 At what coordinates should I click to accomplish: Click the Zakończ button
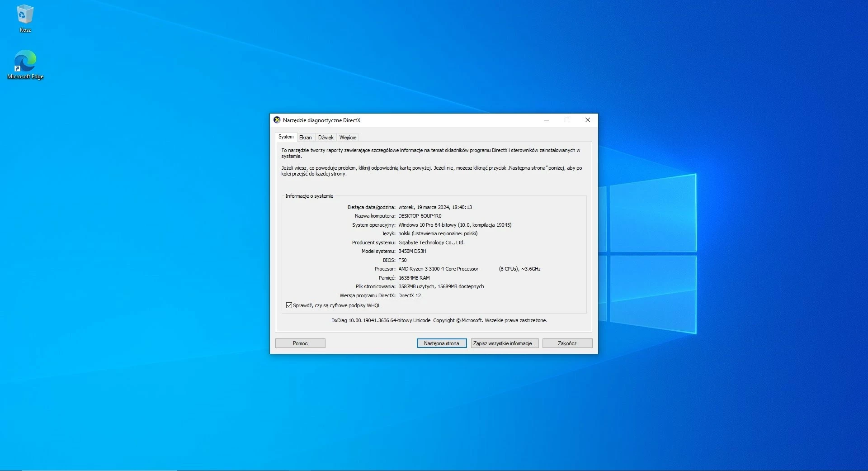click(x=567, y=343)
